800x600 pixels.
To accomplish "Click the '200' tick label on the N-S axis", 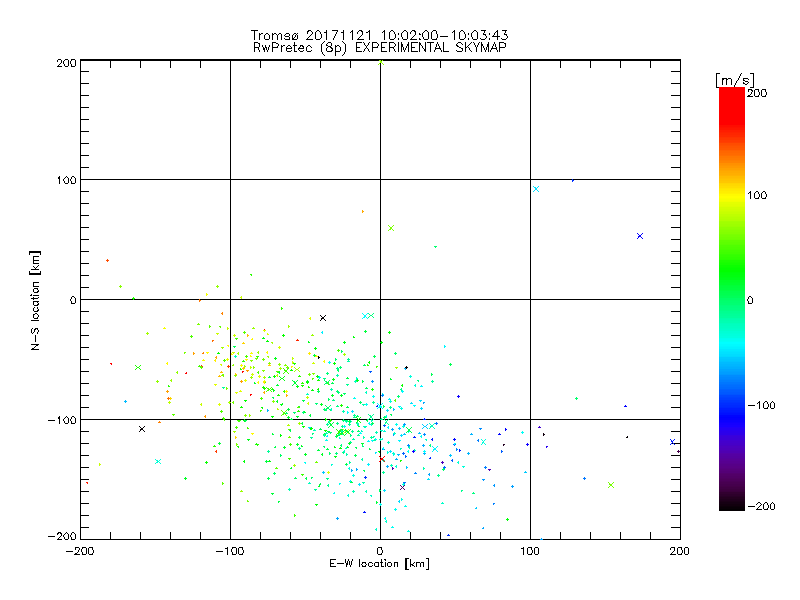I will [x=67, y=63].
